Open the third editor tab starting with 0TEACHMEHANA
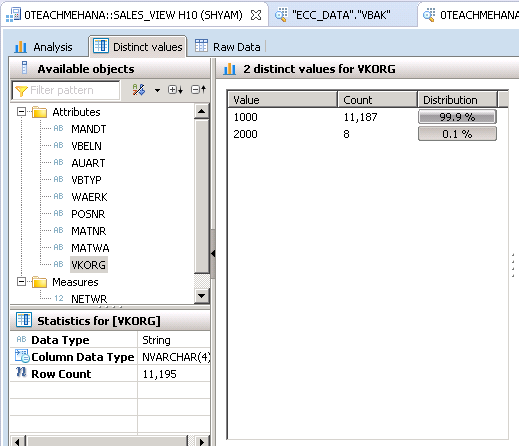This screenshot has height=446, width=519. click(470, 15)
